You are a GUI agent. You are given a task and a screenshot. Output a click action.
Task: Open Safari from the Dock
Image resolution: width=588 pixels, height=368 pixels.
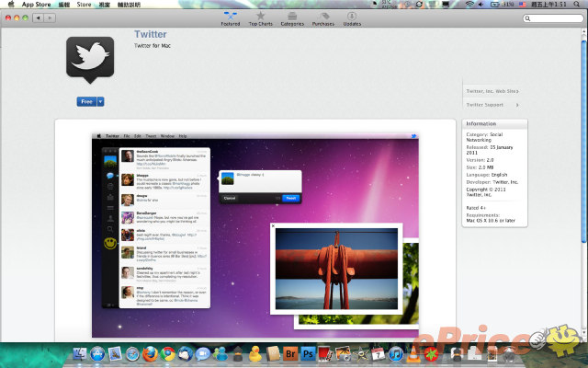[132, 353]
